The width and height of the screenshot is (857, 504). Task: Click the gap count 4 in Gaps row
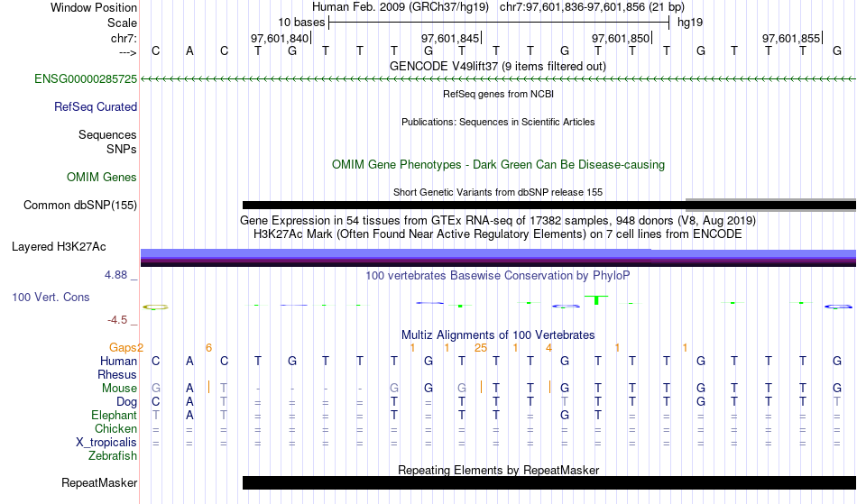(548, 348)
